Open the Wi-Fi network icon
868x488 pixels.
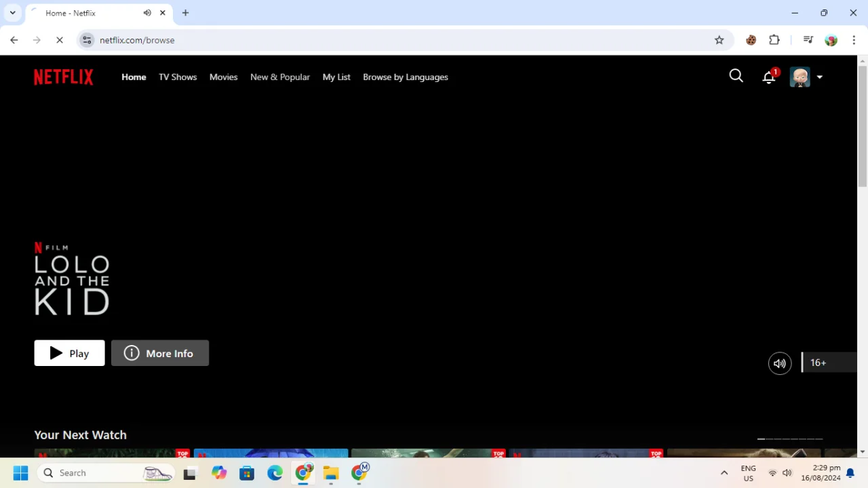pos(772,473)
